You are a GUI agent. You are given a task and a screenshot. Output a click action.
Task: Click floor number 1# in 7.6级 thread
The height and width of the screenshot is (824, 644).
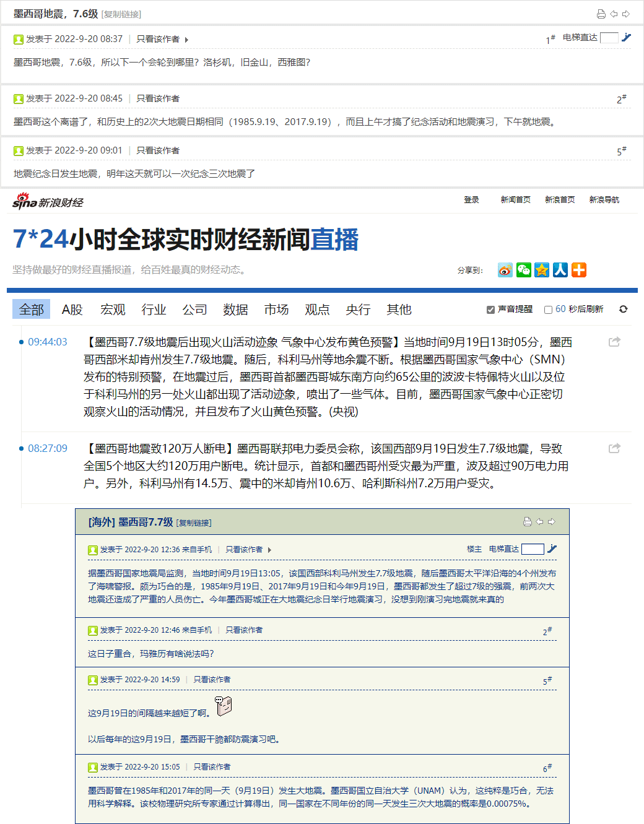pos(550,39)
